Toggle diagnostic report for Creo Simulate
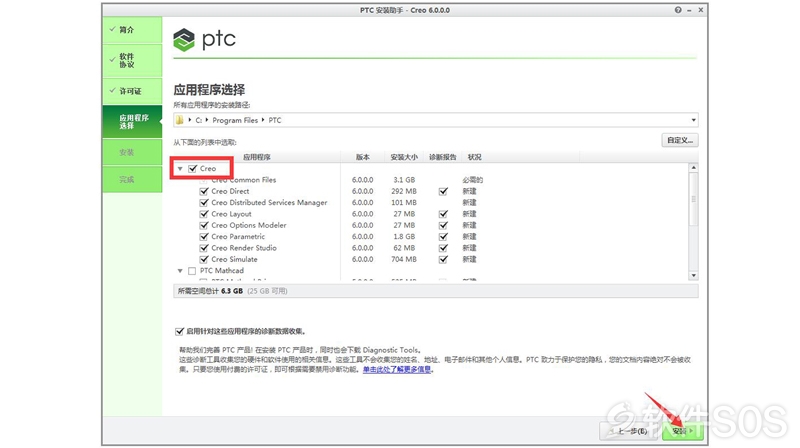This screenshot has height=448, width=800. pyautogui.click(x=443, y=259)
